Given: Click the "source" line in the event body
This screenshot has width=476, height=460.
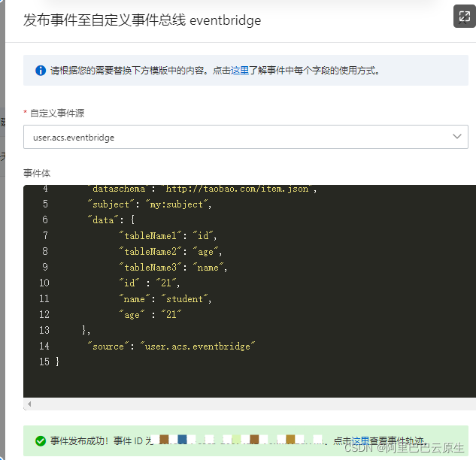Looking at the screenshot, I should click(171, 347).
